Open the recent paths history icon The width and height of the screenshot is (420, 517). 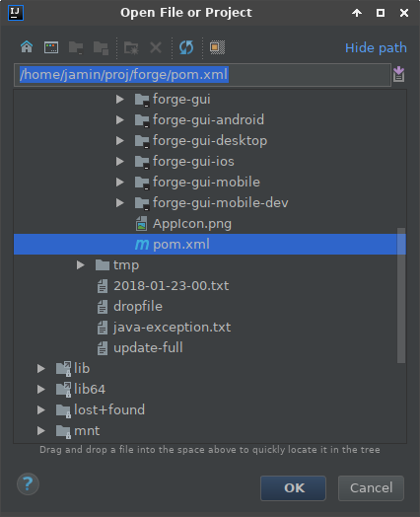[x=399, y=74]
